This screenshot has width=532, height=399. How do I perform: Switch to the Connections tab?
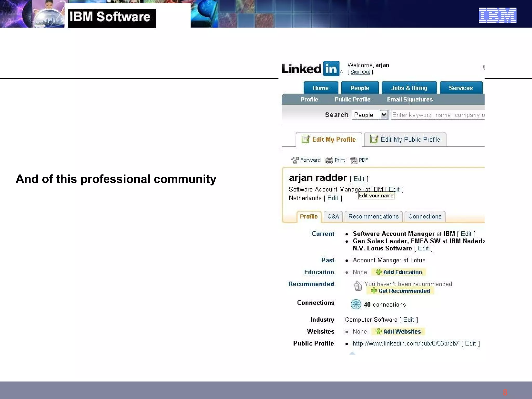[x=425, y=217]
